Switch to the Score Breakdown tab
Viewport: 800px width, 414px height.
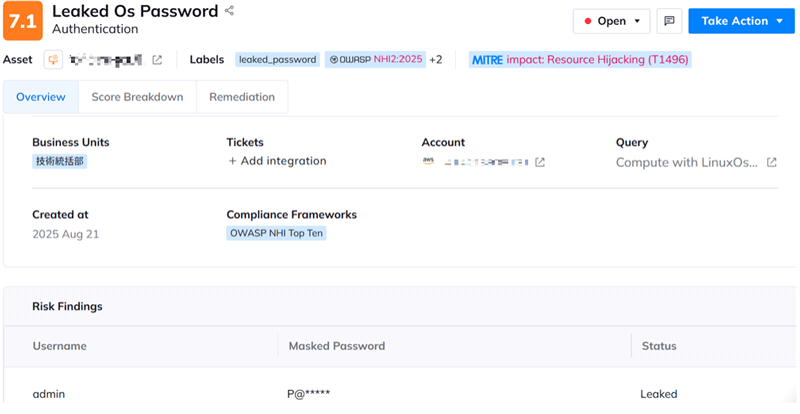click(x=137, y=97)
